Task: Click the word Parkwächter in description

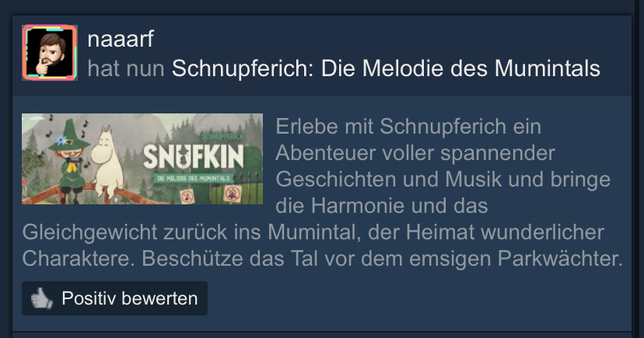Action: 561,259
